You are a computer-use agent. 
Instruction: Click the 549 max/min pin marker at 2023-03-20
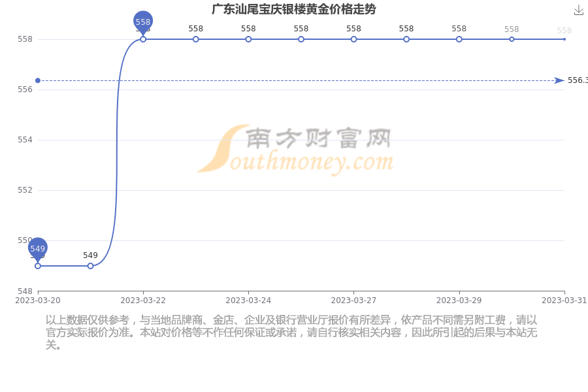(x=37, y=249)
